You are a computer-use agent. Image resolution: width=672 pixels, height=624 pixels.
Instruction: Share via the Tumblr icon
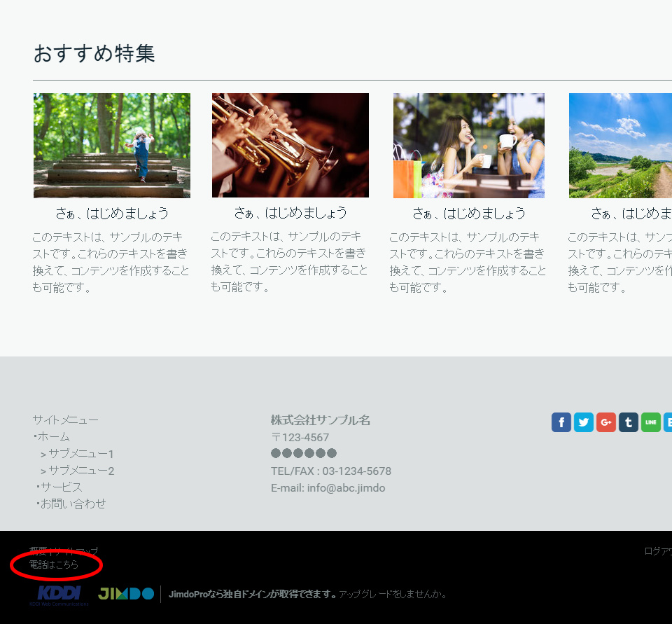pos(629,422)
